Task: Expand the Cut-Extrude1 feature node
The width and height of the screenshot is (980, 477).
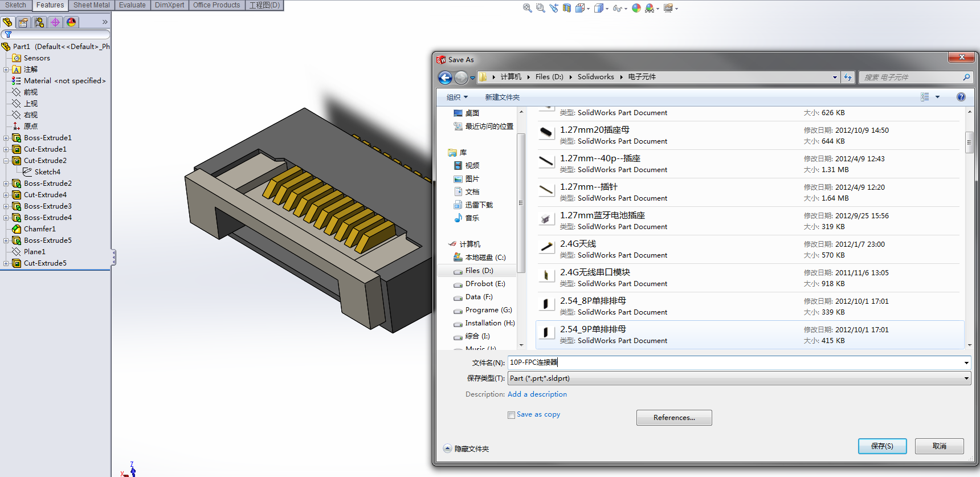Action: [x=6, y=149]
